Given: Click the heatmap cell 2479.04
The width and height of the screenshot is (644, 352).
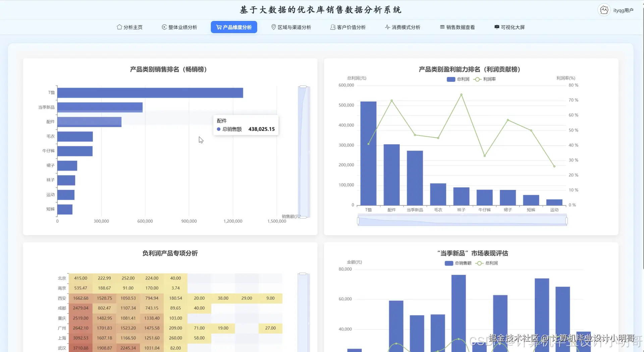Looking at the screenshot, I should click(x=80, y=308).
